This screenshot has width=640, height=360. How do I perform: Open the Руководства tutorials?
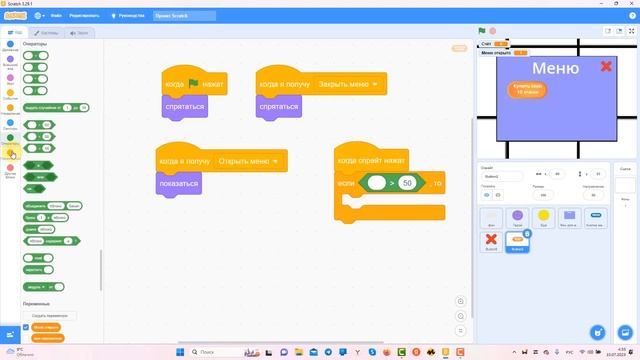coord(128,16)
